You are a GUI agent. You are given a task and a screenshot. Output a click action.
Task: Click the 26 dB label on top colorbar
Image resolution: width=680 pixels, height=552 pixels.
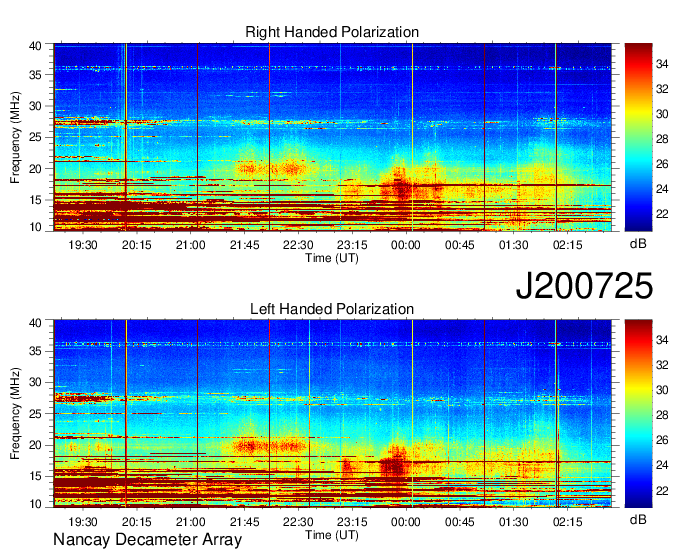[662, 164]
